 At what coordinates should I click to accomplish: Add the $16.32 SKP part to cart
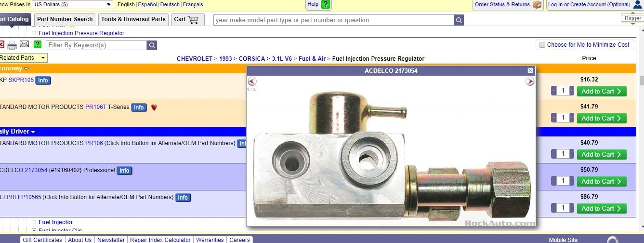[602, 91]
